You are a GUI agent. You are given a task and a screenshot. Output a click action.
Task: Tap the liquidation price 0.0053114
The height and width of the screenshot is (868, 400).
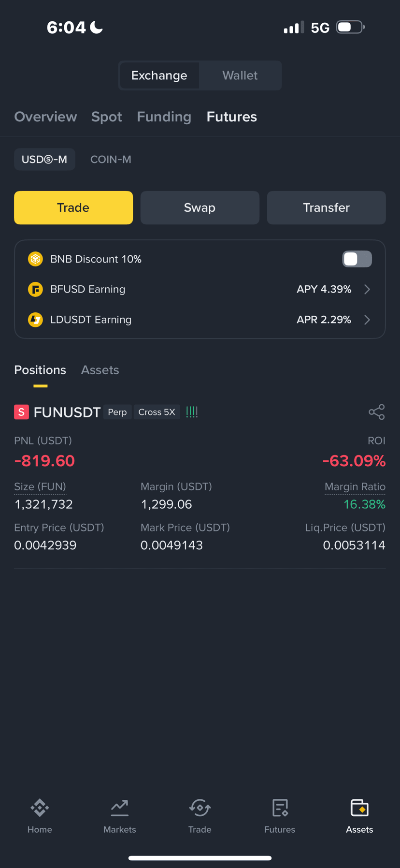(354, 545)
